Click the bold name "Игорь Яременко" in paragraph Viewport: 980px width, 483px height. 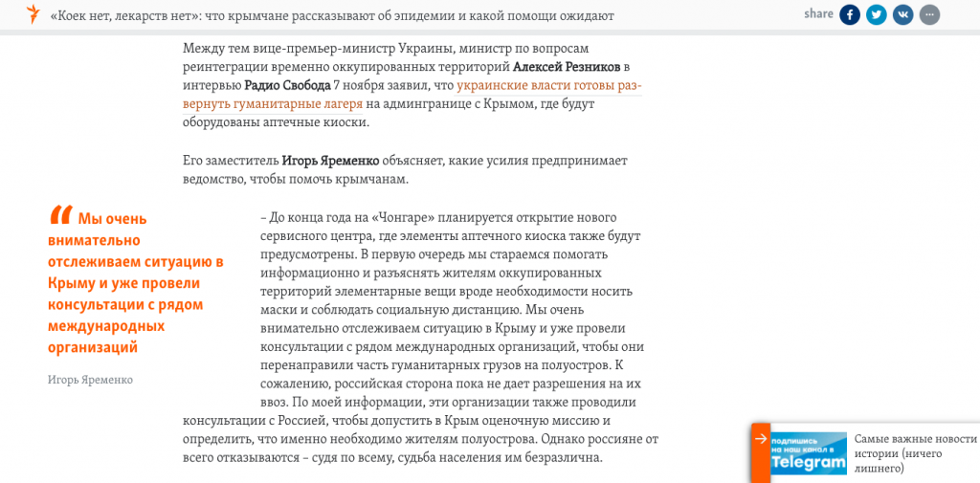(330, 161)
